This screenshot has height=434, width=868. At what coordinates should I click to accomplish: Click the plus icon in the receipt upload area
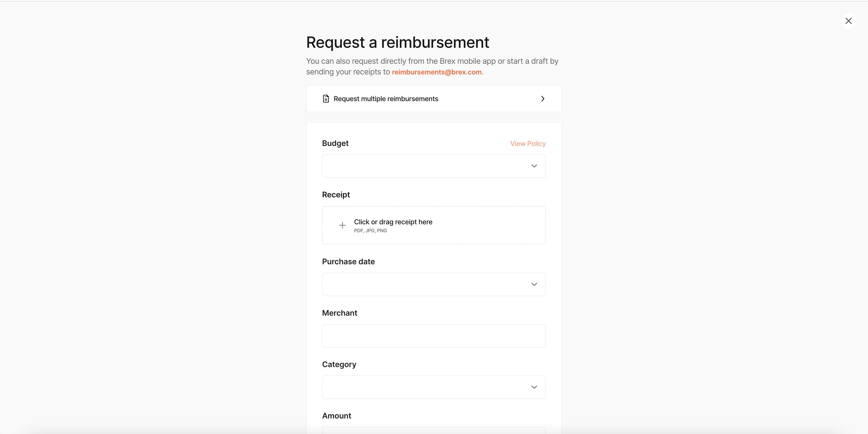[342, 225]
